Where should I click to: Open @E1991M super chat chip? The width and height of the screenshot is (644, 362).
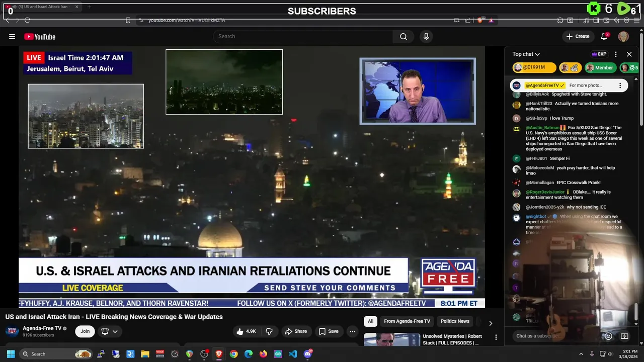[x=534, y=67]
